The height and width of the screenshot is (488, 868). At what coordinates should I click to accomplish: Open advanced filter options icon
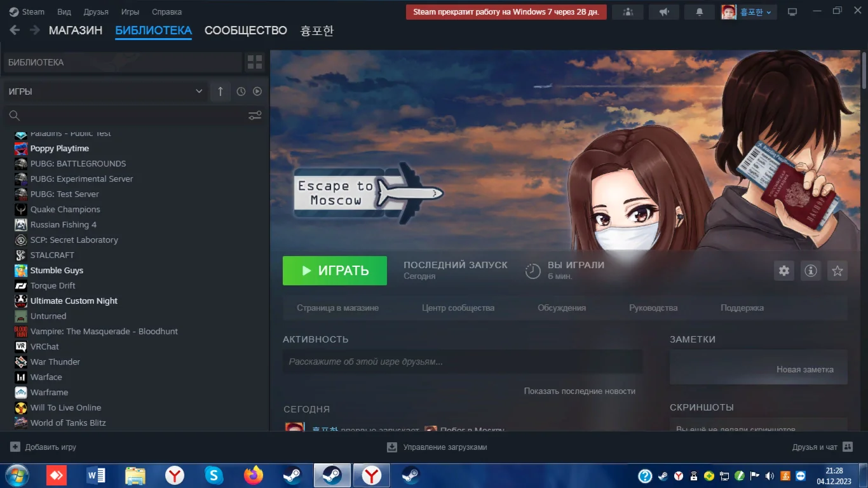(255, 116)
